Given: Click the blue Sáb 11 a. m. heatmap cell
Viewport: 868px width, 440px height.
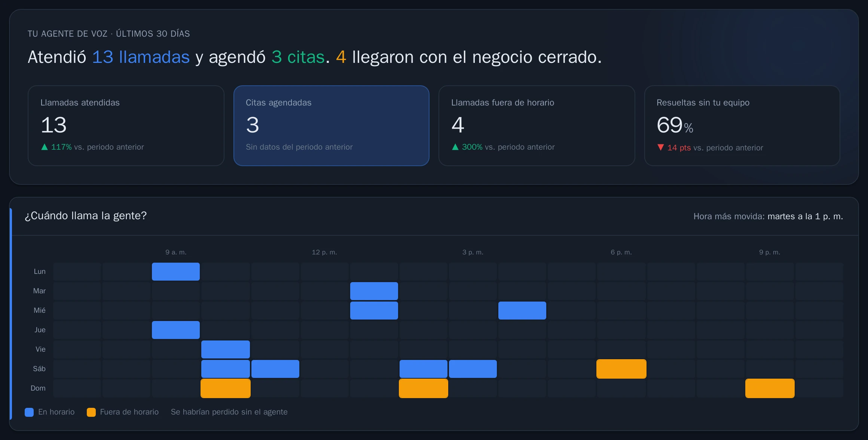Looking at the screenshot, I should 275,369.
